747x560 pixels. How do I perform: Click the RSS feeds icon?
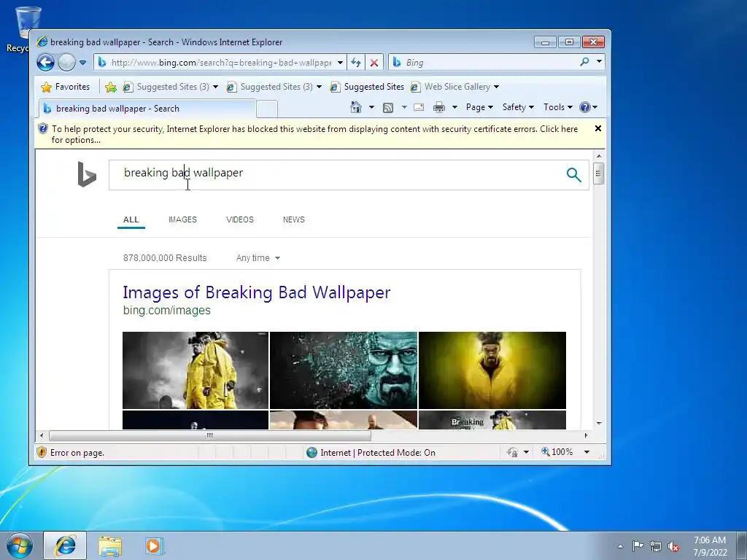(388, 108)
